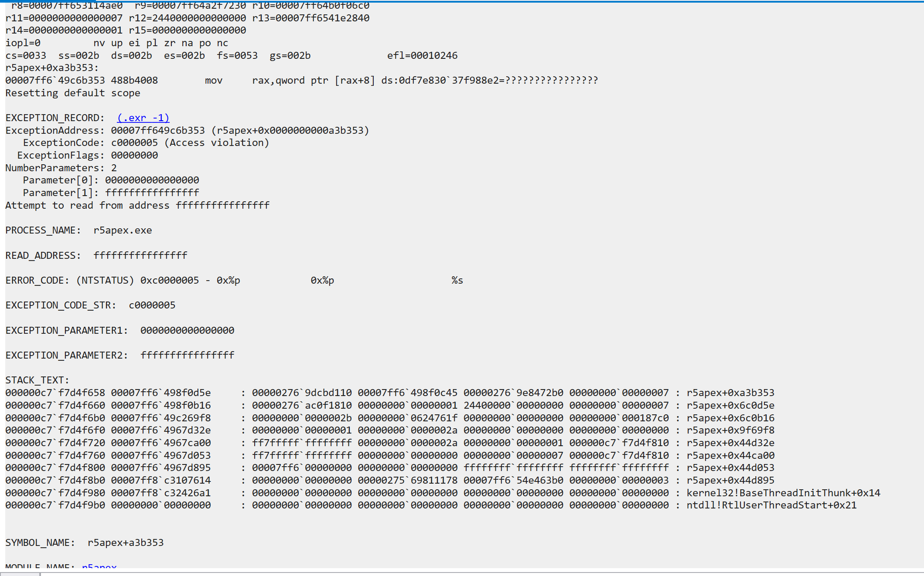924x576 pixels.
Task: Click the ExceptionFlags 00000000 line
Action: tap(87, 156)
